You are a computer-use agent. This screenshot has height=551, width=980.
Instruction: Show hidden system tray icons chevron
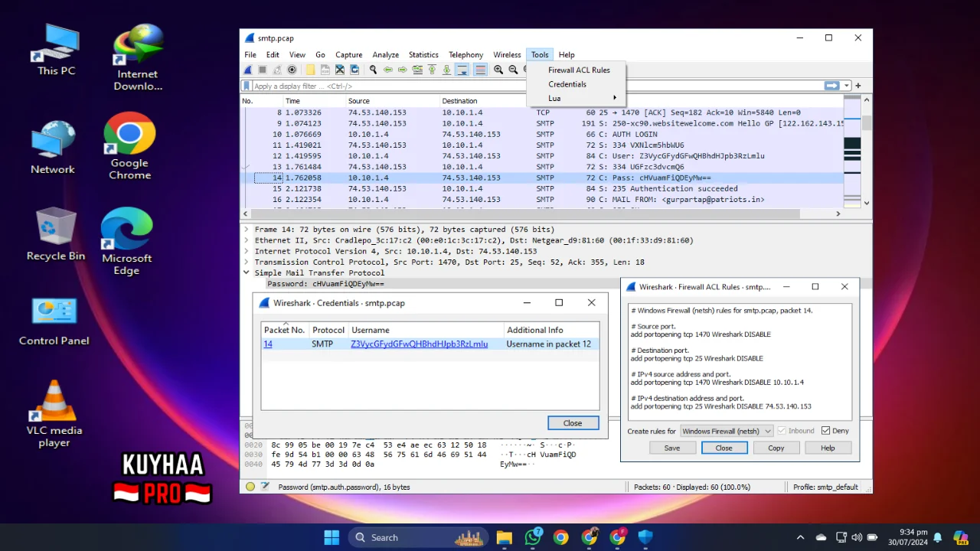[800, 537]
